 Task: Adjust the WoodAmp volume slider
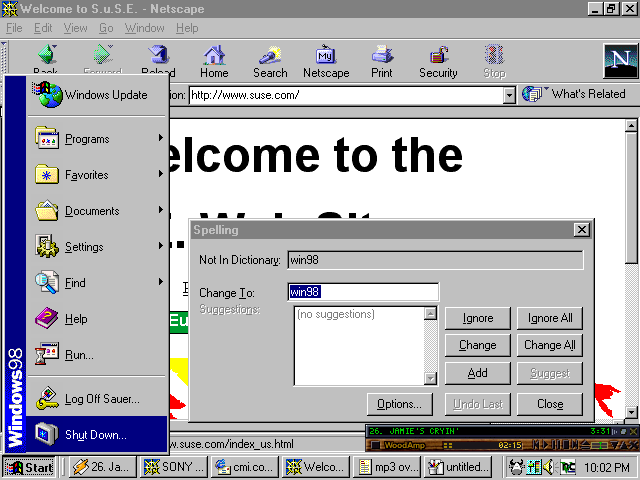[599, 445]
